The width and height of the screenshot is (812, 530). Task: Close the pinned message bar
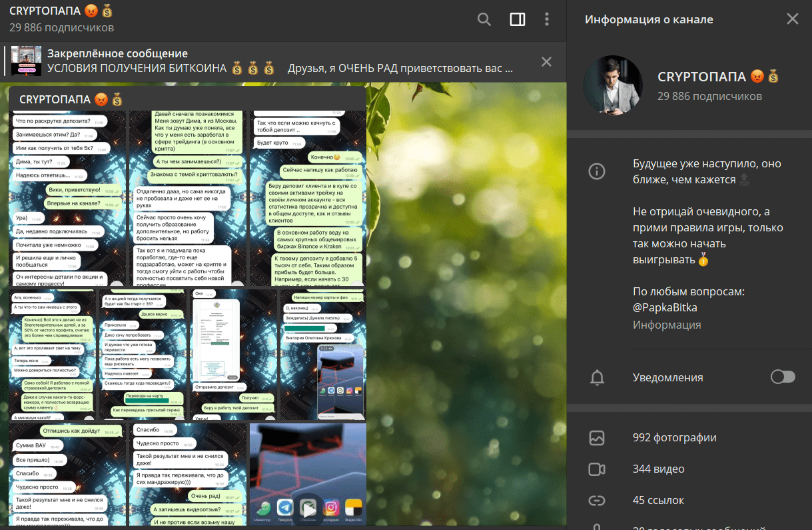(x=546, y=62)
